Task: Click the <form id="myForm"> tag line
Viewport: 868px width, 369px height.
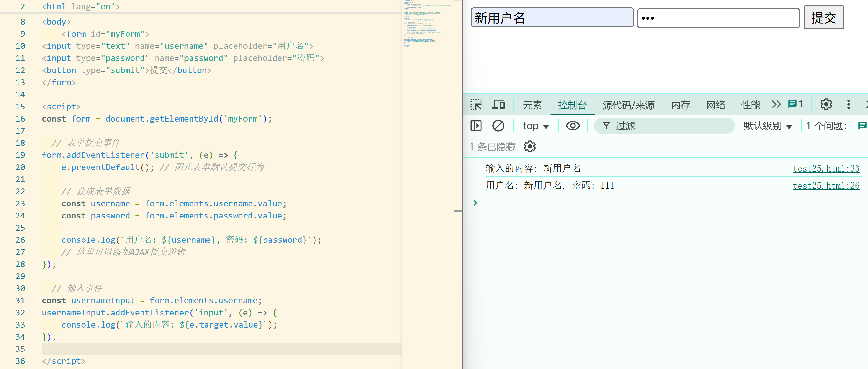Action: click(x=105, y=34)
